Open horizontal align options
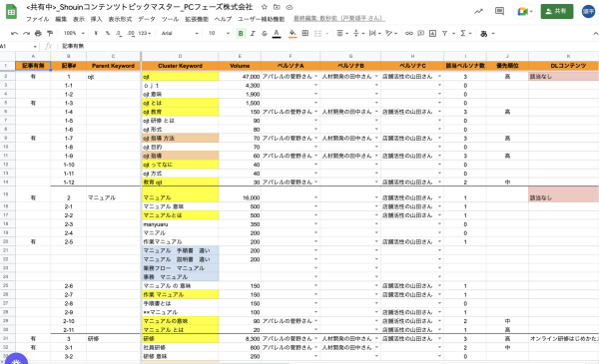The image size is (599, 364). tap(341, 34)
